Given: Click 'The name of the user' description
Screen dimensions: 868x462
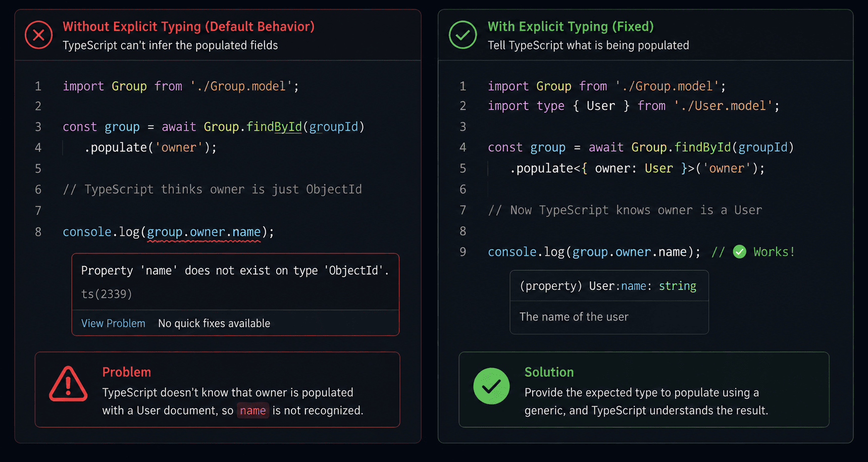Looking at the screenshot, I should coord(574,317).
